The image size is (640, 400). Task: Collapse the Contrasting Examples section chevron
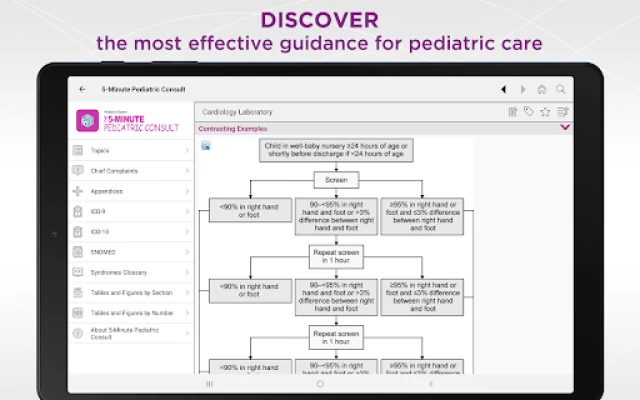coord(565,128)
